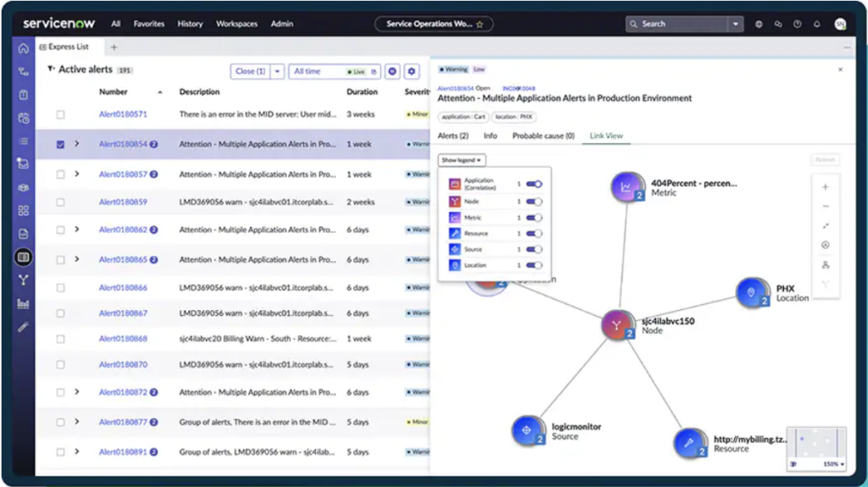Viewport: 868px width, 487px height.
Task: Click the application : Cart tag
Action: click(464, 117)
